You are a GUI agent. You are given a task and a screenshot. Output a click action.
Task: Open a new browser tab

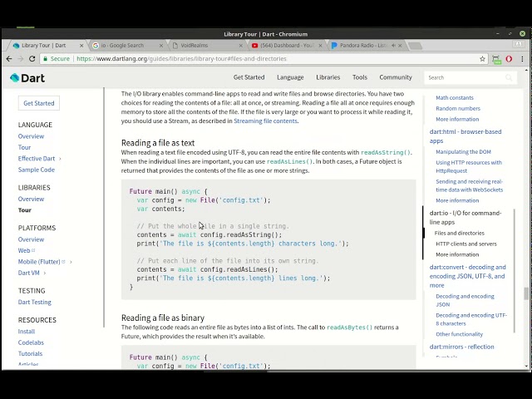click(414, 46)
